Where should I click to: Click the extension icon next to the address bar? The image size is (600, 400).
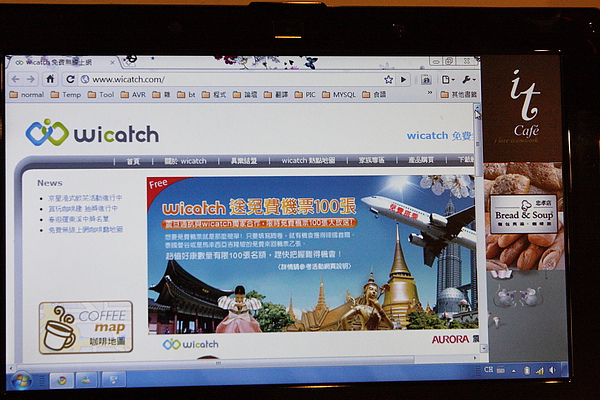click(x=426, y=80)
